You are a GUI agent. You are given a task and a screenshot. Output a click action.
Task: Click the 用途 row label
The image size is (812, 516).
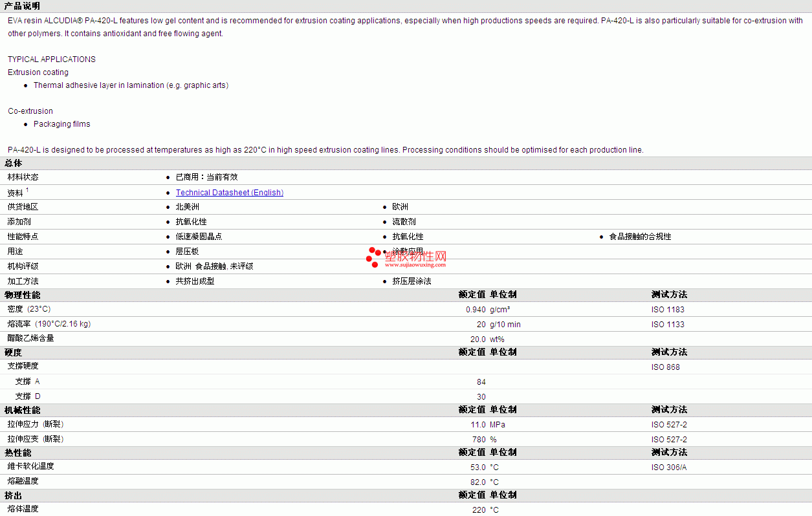(x=16, y=252)
